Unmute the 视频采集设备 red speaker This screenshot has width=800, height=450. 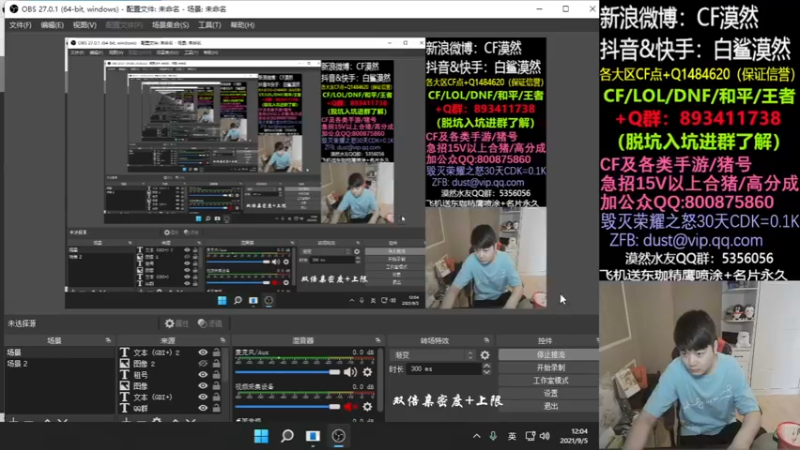pos(350,407)
